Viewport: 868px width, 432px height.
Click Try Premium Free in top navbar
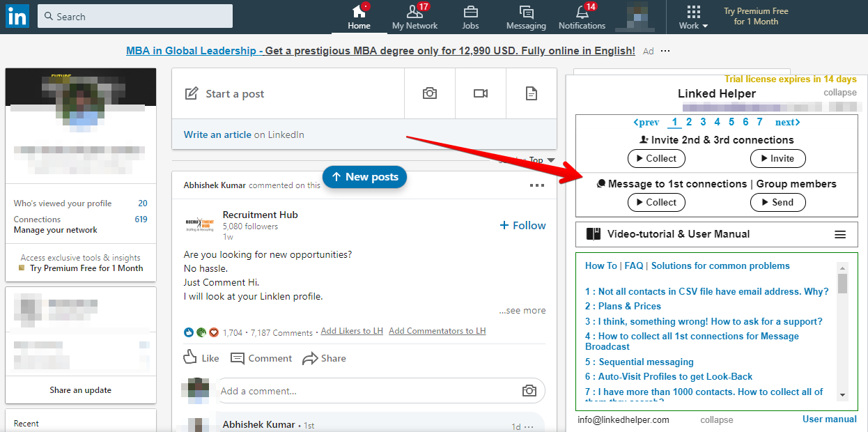click(x=756, y=16)
